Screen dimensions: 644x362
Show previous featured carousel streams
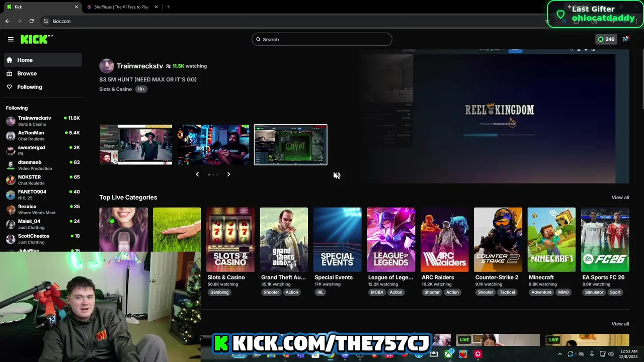point(197,174)
